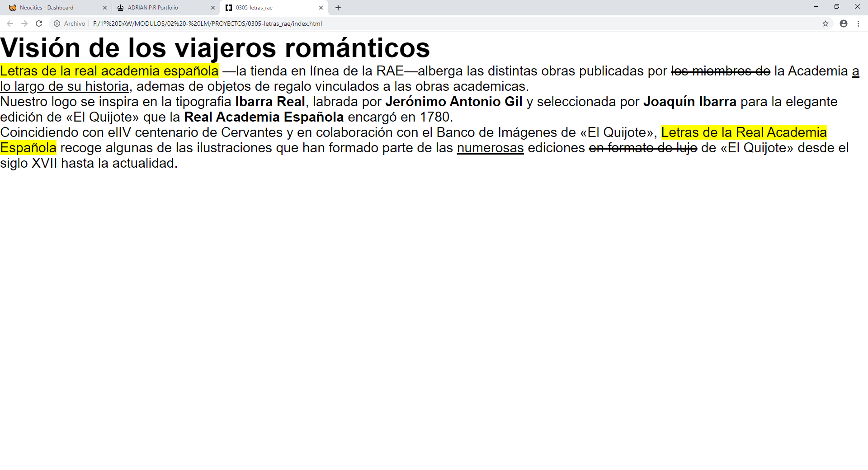Reload the current page
Viewport: 868px width, 470px height.
[39, 23]
